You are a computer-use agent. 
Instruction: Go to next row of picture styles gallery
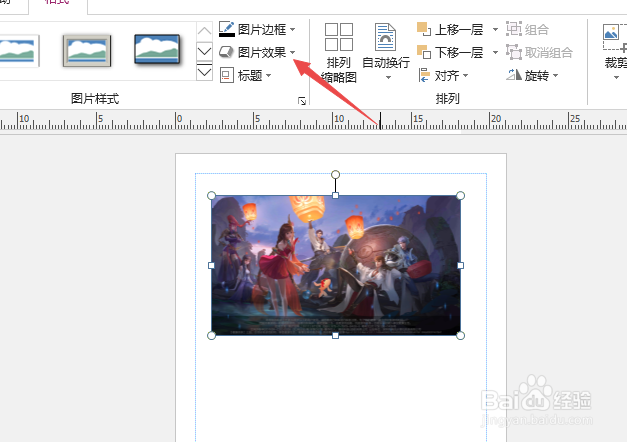[204, 51]
